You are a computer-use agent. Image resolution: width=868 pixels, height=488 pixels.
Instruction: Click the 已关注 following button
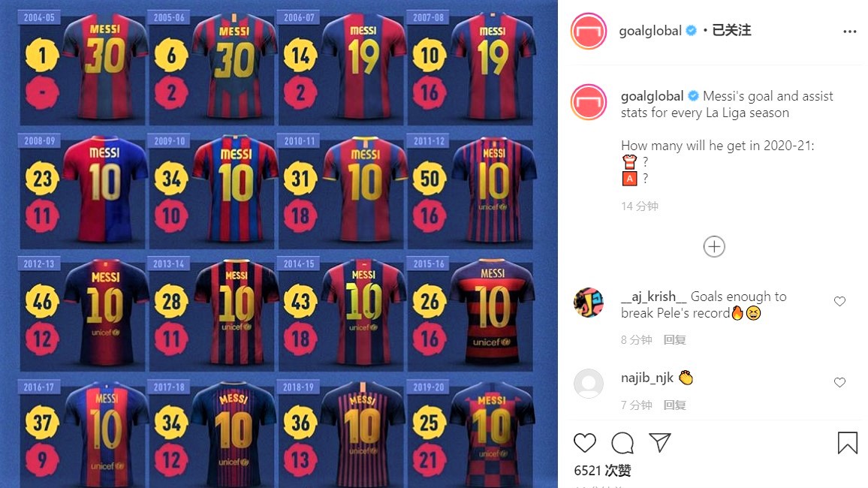pyautogui.click(x=731, y=31)
